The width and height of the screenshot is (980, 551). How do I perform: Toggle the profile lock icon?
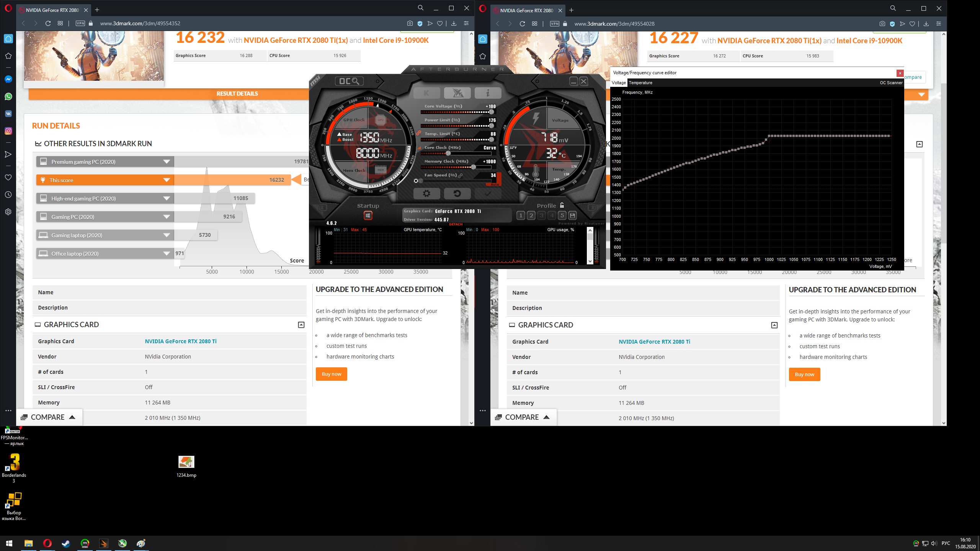pyautogui.click(x=562, y=205)
